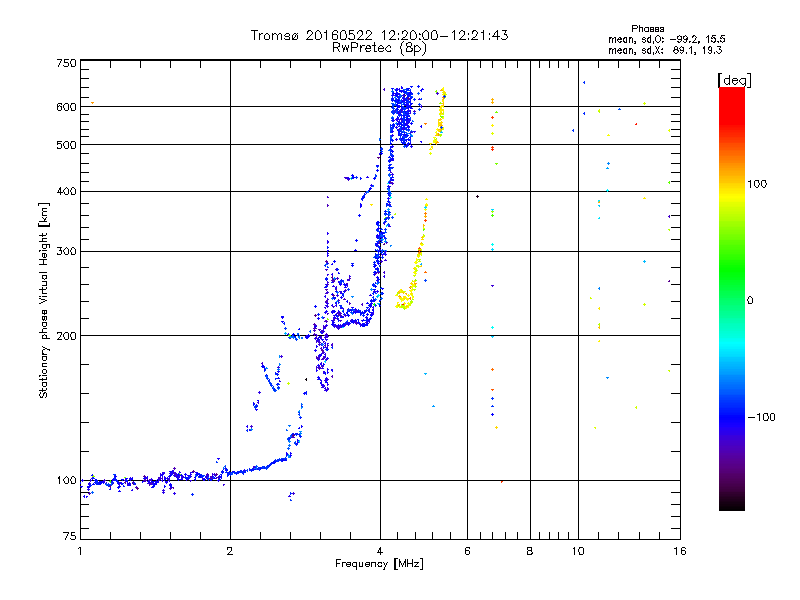Click the y-axis tick label '500'
Image resolution: width=800 pixels, height=600 pixels.
(x=66, y=145)
